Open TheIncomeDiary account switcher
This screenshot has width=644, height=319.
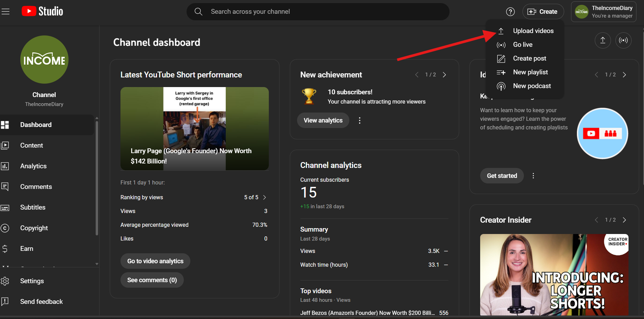[603, 12]
